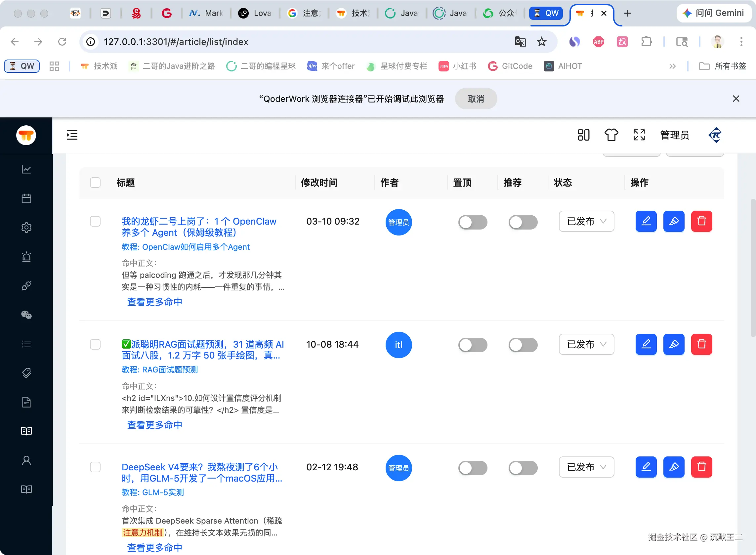Open the bottom book sidebar icon
The height and width of the screenshot is (555, 756).
pos(26,489)
